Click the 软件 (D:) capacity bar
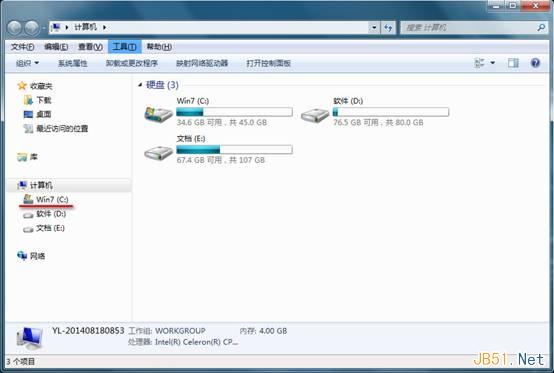This screenshot has width=554, height=373. click(391, 112)
